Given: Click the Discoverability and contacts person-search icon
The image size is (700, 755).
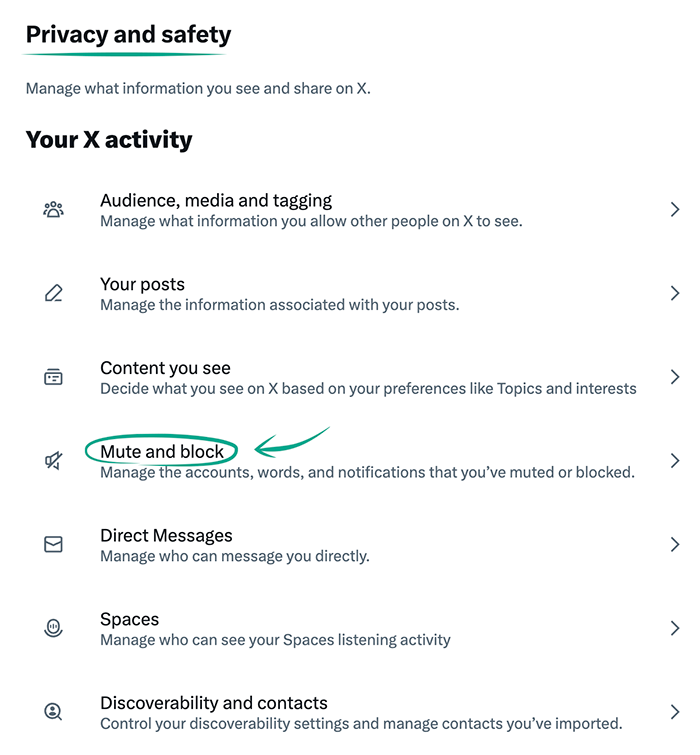Looking at the screenshot, I should 53,712.
